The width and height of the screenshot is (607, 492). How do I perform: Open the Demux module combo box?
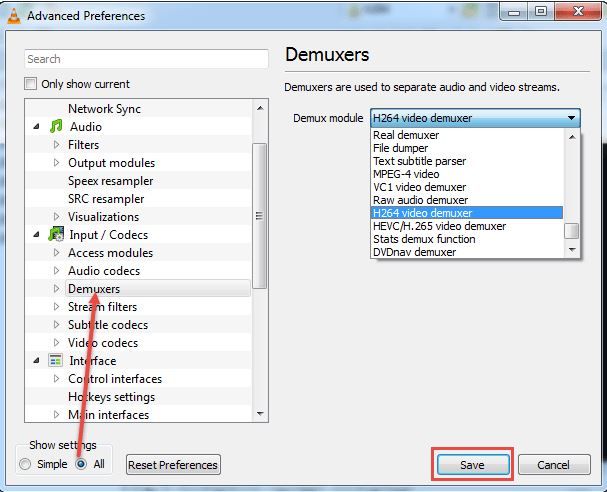click(475, 118)
